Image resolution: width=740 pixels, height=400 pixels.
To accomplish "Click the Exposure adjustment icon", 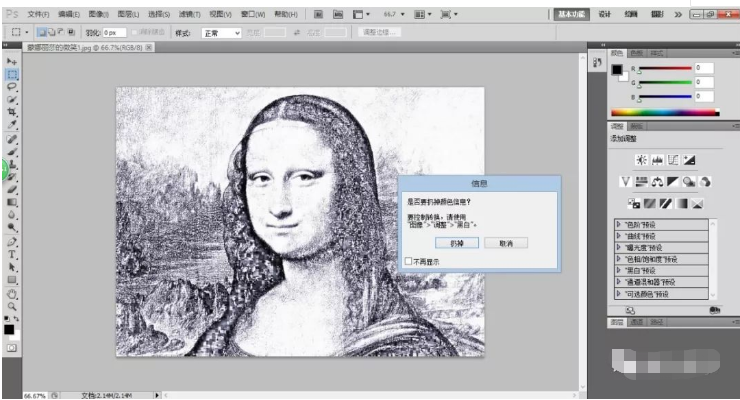I will pyautogui.click(x=689, y=160).
